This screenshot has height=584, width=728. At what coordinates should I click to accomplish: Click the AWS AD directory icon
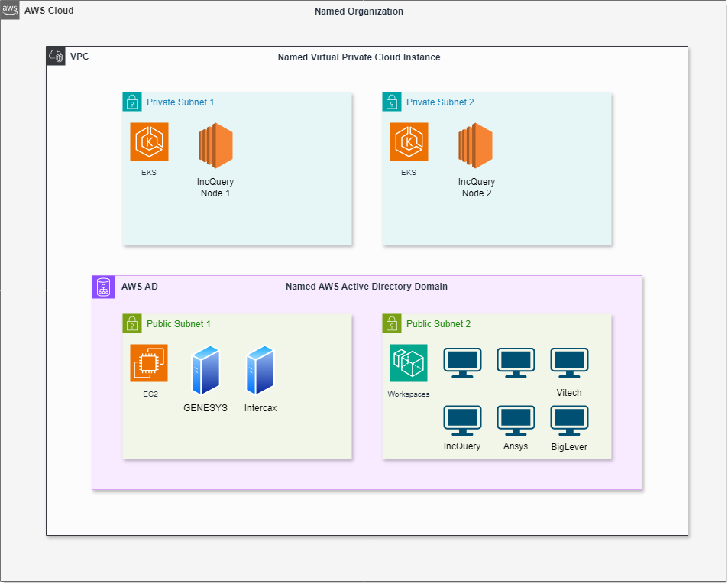tap(102, 287)
